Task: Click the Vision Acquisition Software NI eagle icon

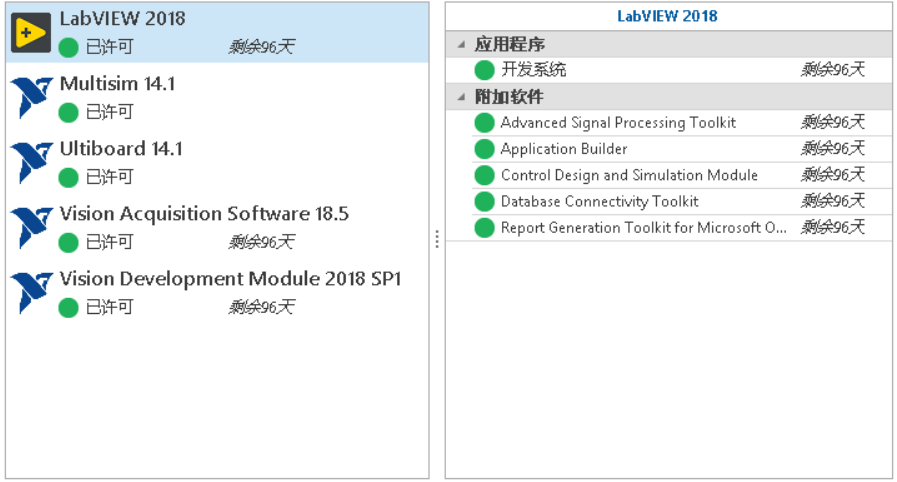Action: [31, 228]
